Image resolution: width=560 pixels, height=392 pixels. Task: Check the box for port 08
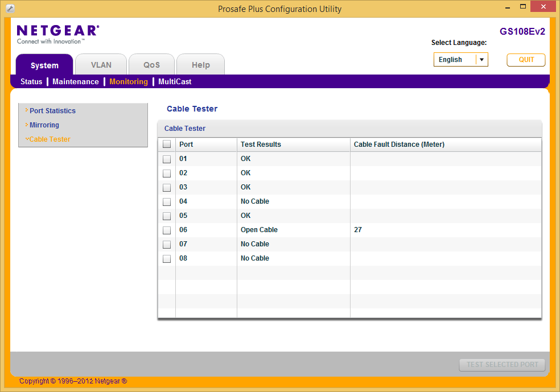click(167, 259)
